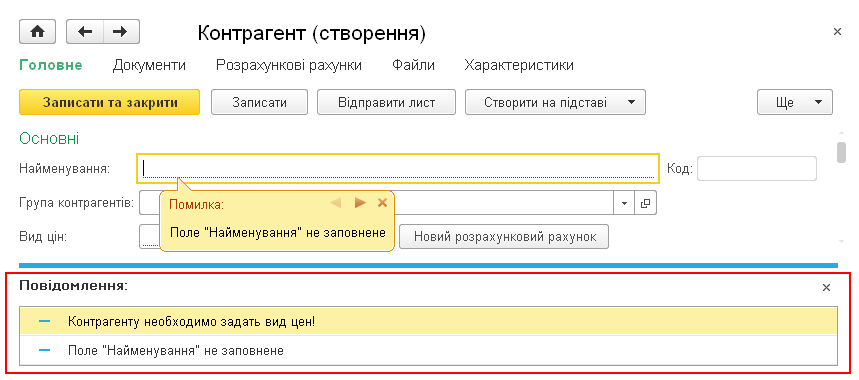The image size is (859, 380).
Task: Expand Створити на підставі dropdown
Action: (x=556, y=102)
